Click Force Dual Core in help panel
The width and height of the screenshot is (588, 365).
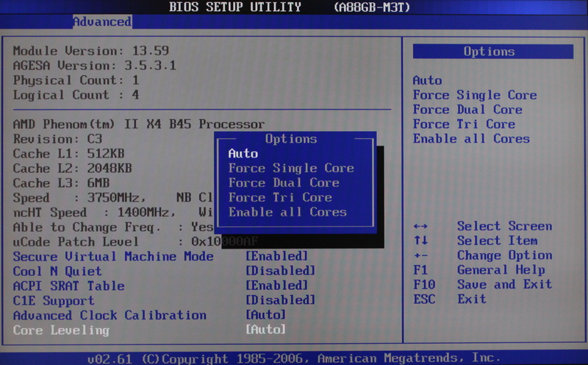pyautogui.click(x=467, y=110)
